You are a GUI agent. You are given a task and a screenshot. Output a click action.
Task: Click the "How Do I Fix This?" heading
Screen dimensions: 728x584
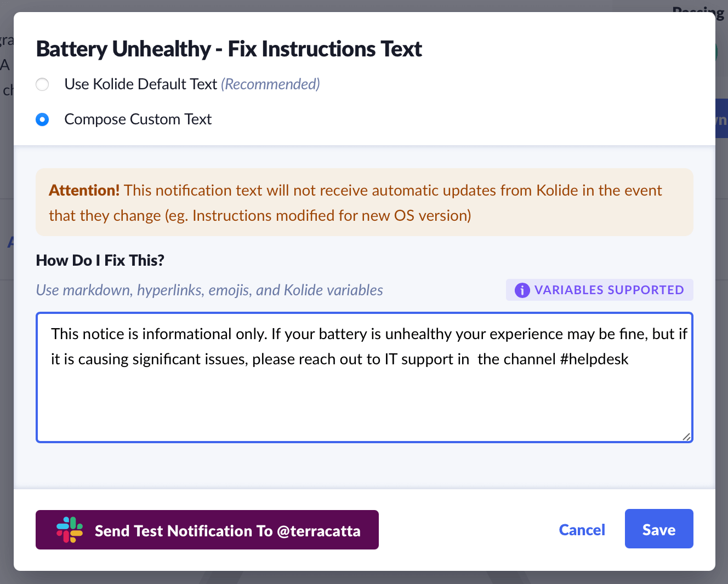point(100,260)
